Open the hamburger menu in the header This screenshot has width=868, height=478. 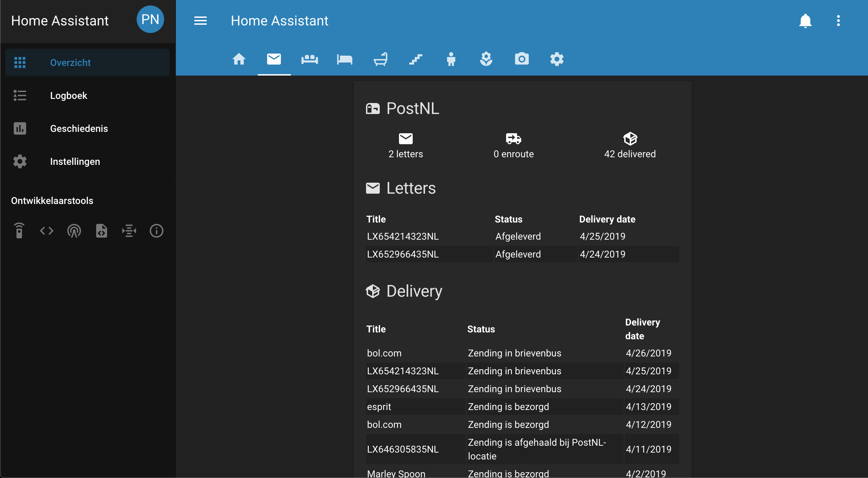coord(201,21)
